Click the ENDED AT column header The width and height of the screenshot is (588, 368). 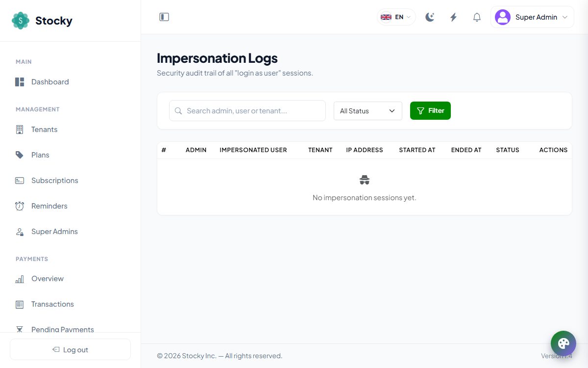466,150
